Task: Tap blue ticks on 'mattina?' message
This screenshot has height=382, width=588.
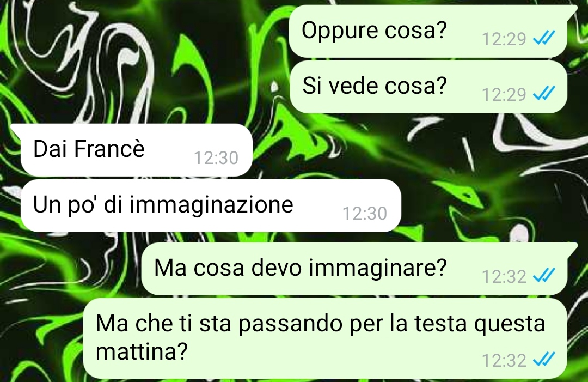Action: [544, 360]
